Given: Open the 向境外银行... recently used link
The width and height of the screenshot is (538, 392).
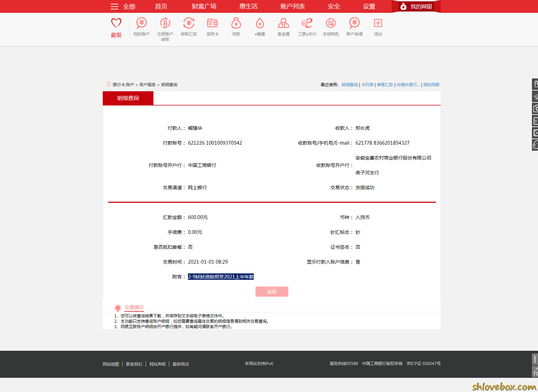Looking at the screenshot, I should point(408,85).
